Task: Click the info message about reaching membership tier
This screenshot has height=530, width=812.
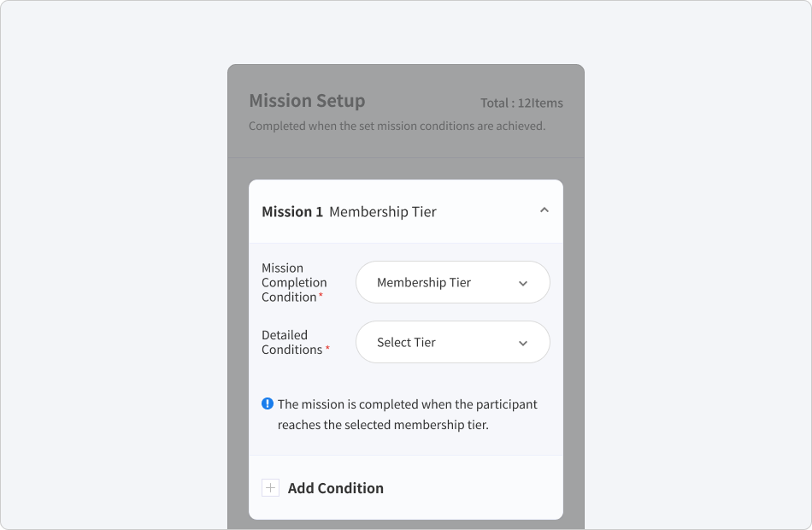Action: [408, 415]
